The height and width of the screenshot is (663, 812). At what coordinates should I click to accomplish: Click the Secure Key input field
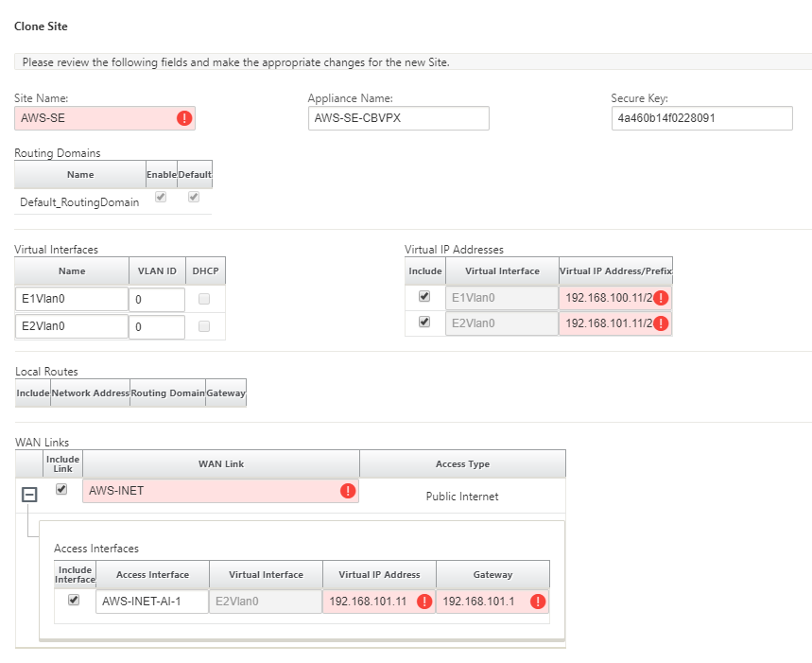(x=701, y=118)
